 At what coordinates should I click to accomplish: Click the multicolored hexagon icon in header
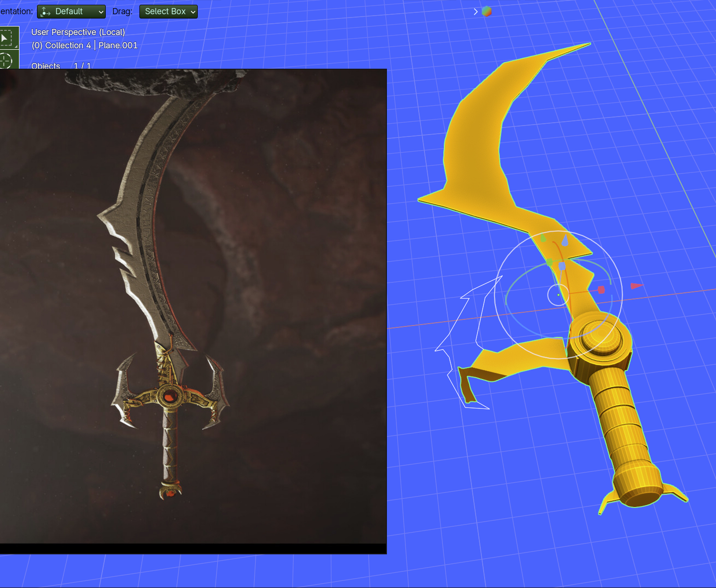(487, 11)
